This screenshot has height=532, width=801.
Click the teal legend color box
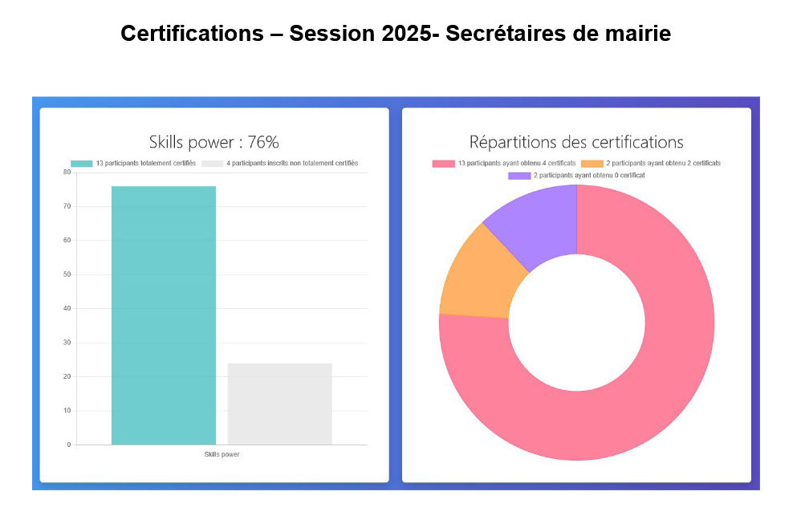tap(82, 164)
